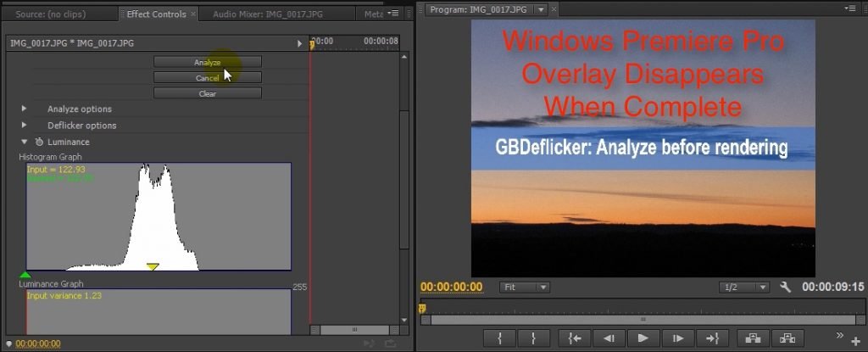Go to In point in Program monitor
Viewport: 868px width, 352px height.
click(575, 337)
